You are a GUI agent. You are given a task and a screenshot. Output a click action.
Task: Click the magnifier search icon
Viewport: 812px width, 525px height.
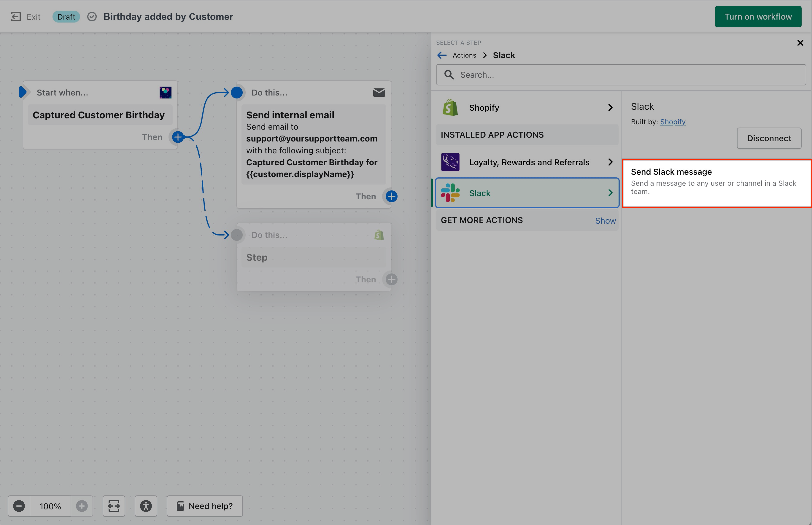449,75
